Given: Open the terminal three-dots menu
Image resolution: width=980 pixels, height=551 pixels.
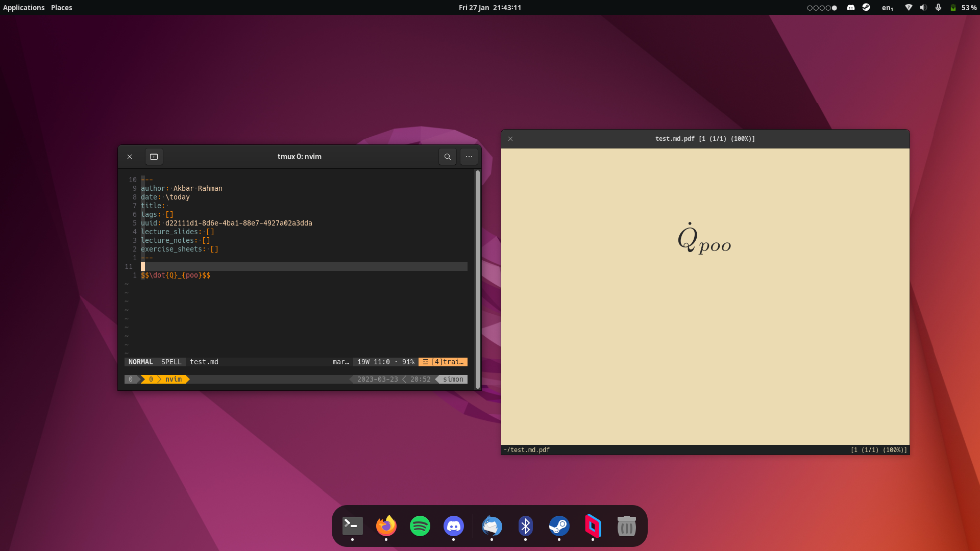Looking at the screenshot, I should coord(469,157).
